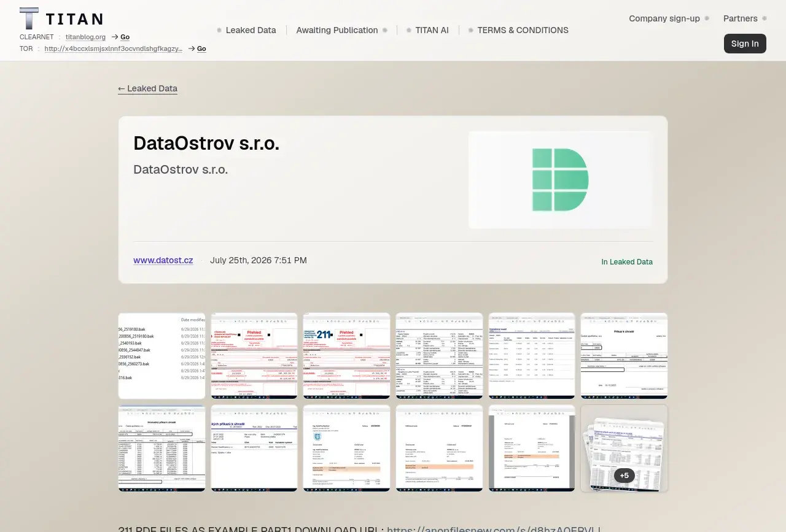Viewport: 786px width, 532px height.
Task: Click the green DataOstrov logo image
Action: pos(560,180)
